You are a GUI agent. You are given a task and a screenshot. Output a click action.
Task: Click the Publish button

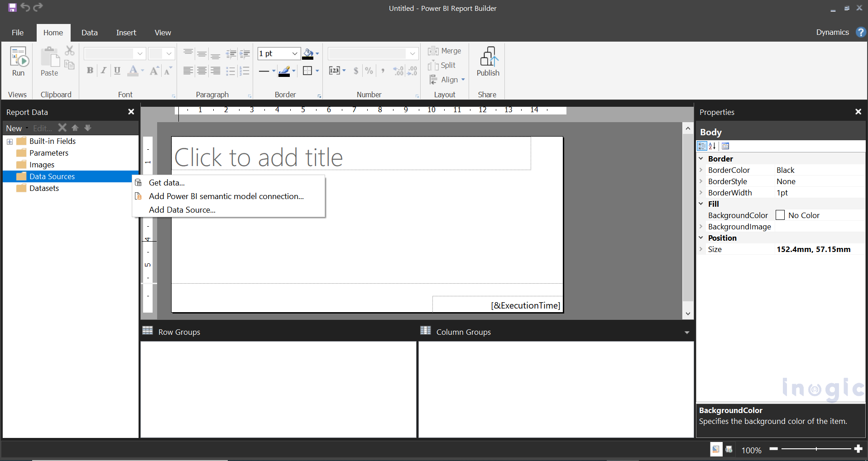[488, 62]
